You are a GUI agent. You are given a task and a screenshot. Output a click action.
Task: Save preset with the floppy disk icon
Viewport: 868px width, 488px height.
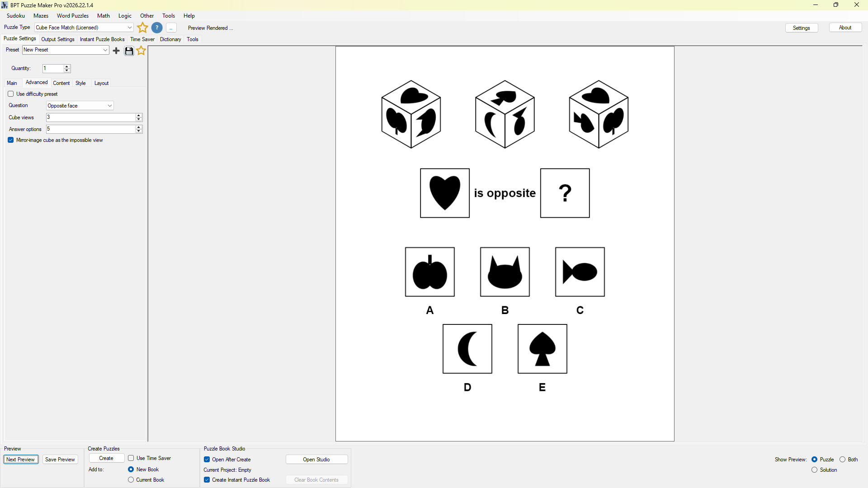(x=129, y=51)
